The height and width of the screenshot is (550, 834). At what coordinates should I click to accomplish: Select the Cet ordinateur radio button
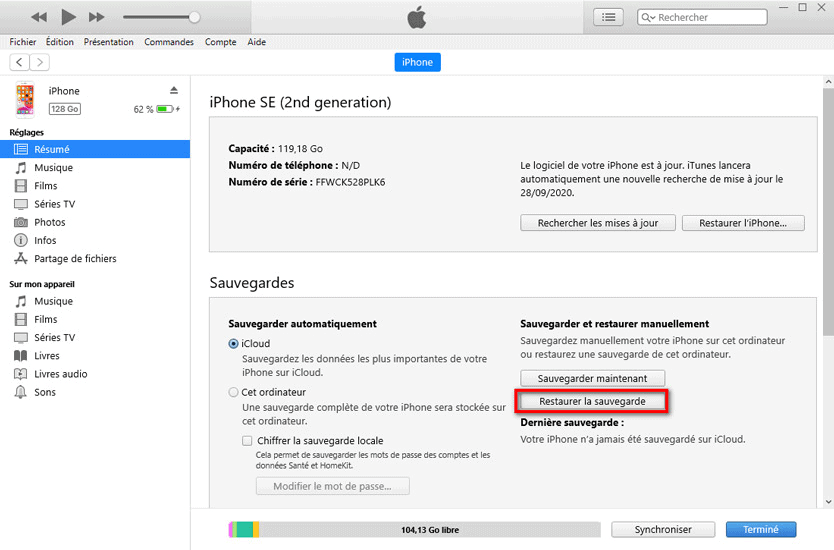coord(234,393)
